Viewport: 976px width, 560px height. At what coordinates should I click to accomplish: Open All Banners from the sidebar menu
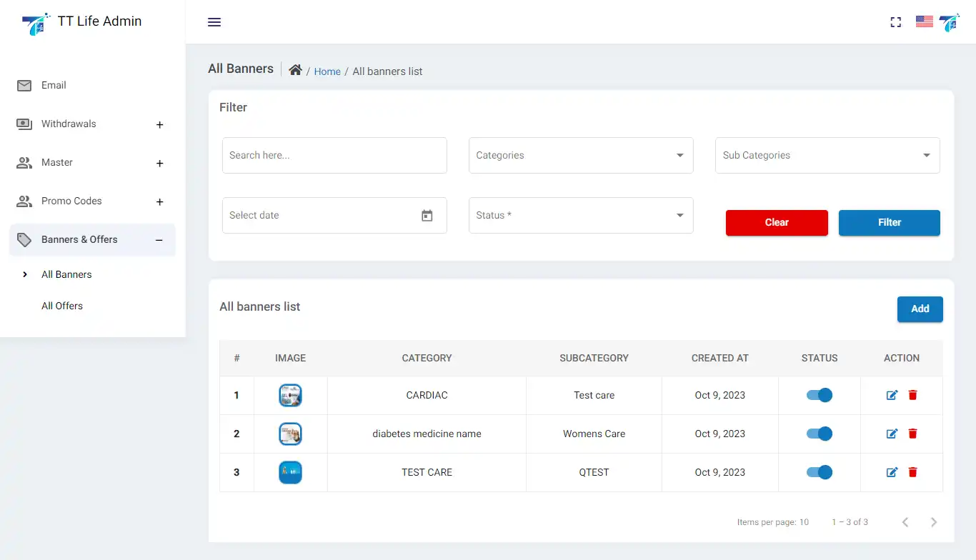coord(66,274)
